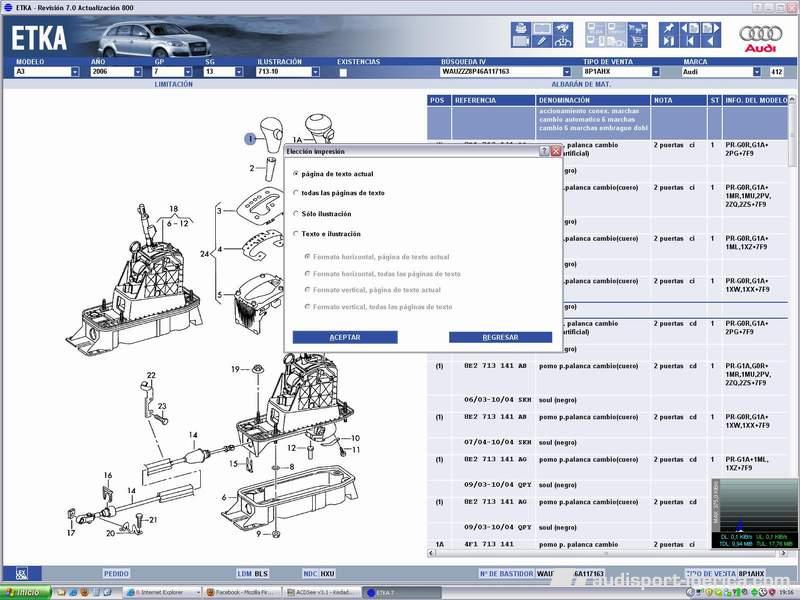Image resolution: width=800 pixels, height=600 pixels.
Task: Click the PEDIDO button in bottom bar
Action: (x=116, y=573)
